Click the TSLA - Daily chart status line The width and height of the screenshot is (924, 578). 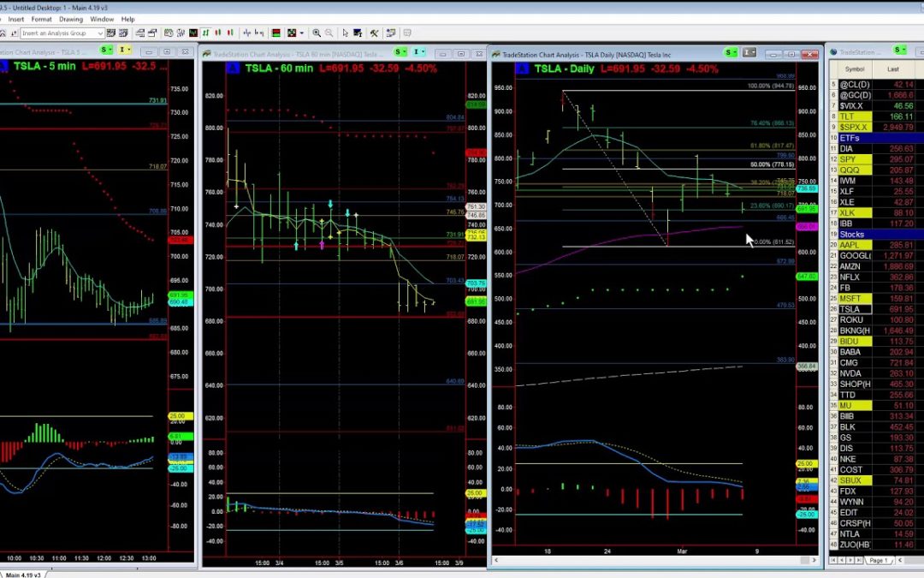tap(625, 69)
